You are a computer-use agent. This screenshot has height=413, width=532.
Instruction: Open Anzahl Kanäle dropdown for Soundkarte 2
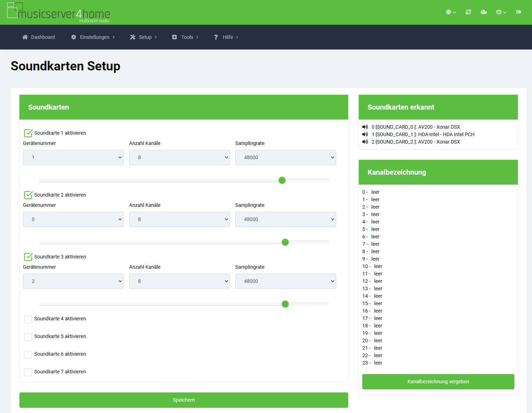pos(180,219)
